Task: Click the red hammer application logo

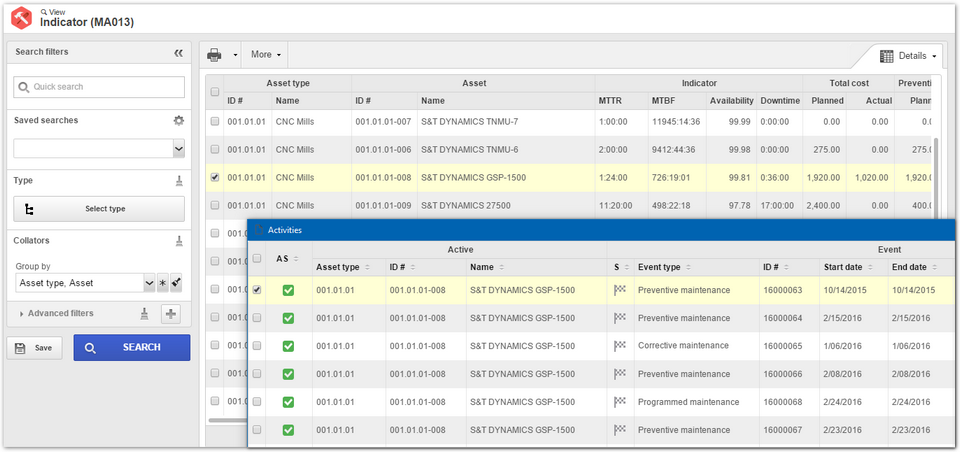Action: (x=21, y=17)
